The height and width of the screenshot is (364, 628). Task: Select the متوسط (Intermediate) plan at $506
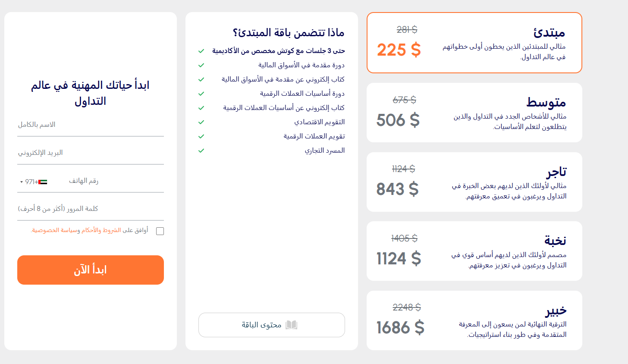pyautogui.click(x=474, y=113)
